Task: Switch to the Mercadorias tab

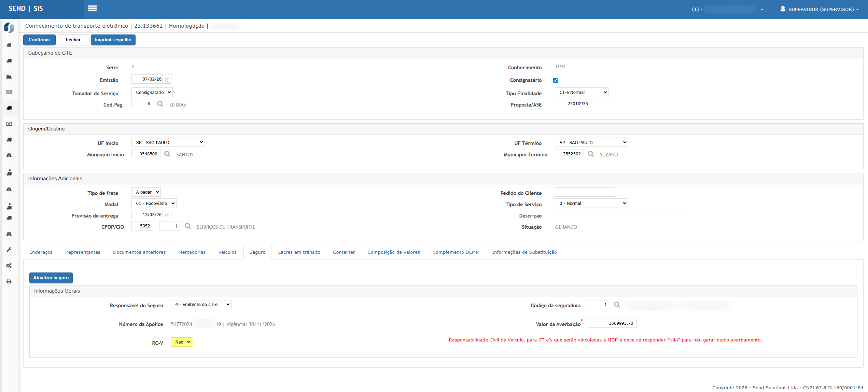Action: pos(192,252)
